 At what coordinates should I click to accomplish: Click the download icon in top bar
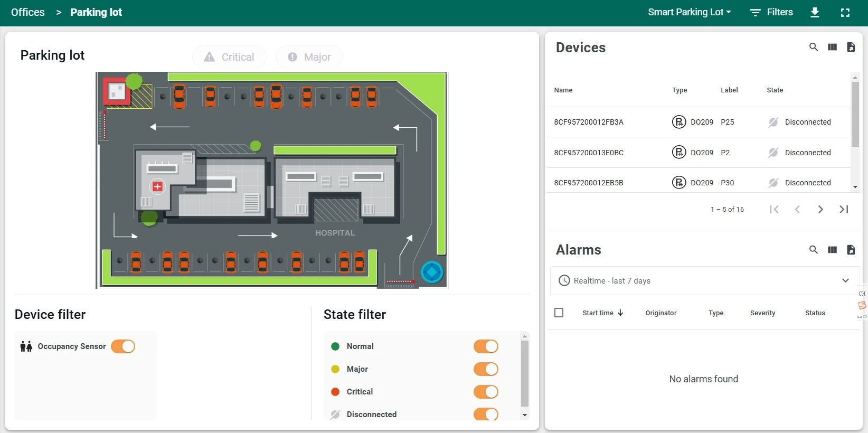[815, 13]
